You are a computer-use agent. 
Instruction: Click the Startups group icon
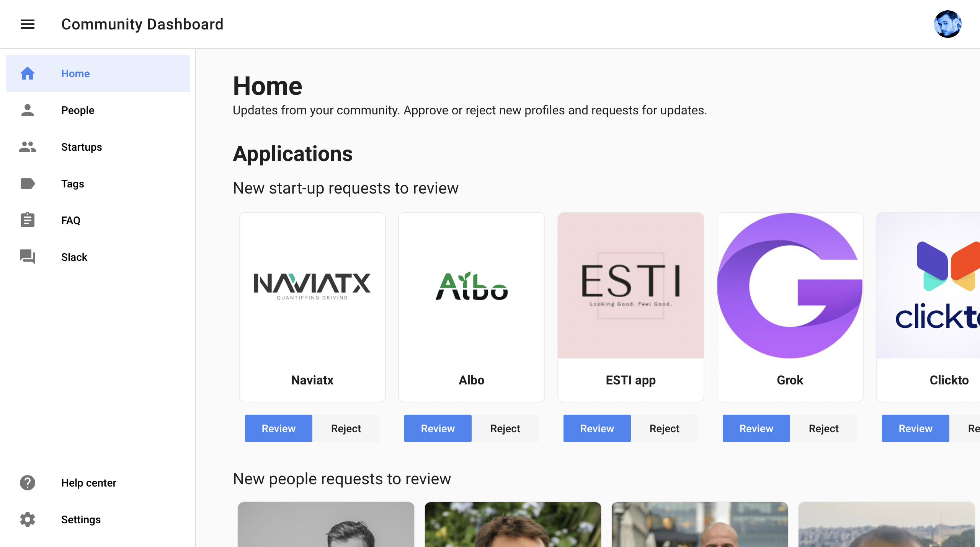click(x=28, y=147)
